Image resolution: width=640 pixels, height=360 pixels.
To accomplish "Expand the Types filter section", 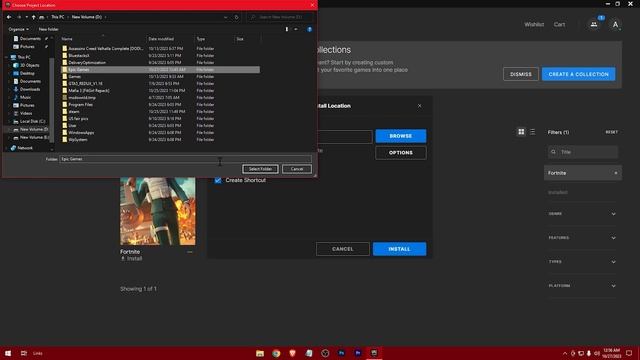I will pos(582,262).
